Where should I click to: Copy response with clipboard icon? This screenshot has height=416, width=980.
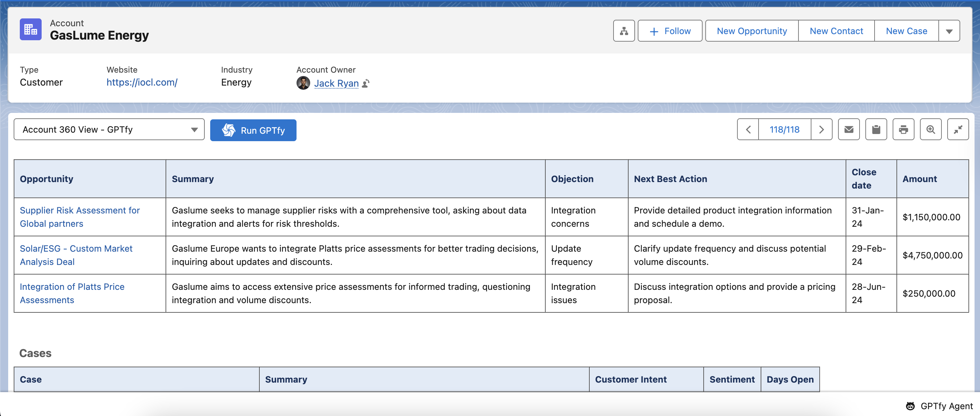pos(876,130)
